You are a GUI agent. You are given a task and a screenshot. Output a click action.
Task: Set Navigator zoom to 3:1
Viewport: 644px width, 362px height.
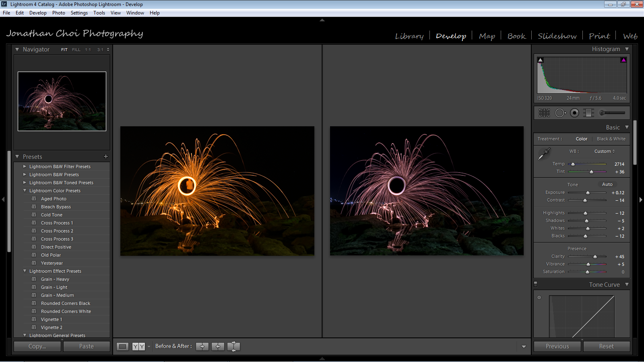(100, 50)
